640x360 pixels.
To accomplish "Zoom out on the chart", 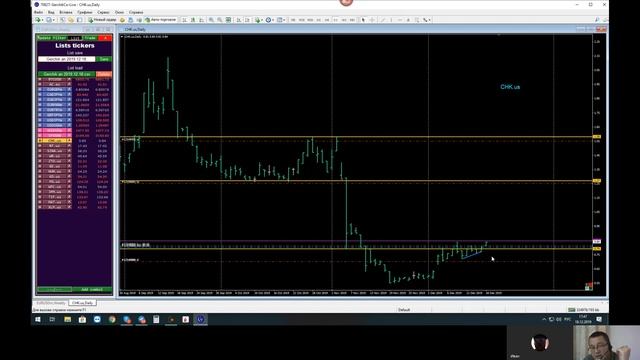I will point(220,20).
